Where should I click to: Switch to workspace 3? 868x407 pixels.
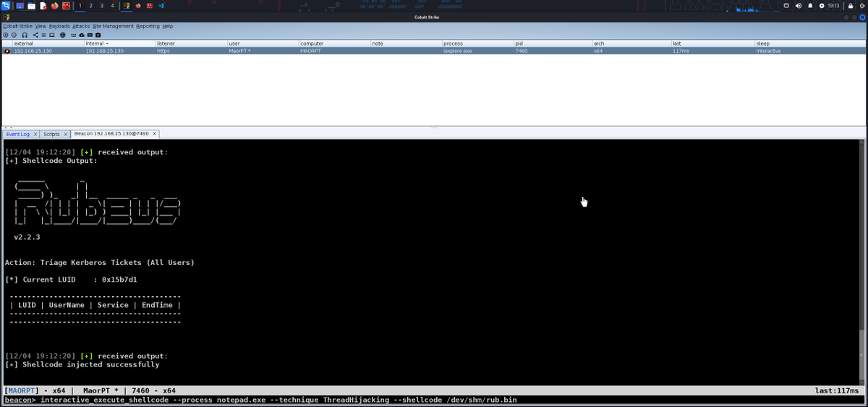click(101, 6)
